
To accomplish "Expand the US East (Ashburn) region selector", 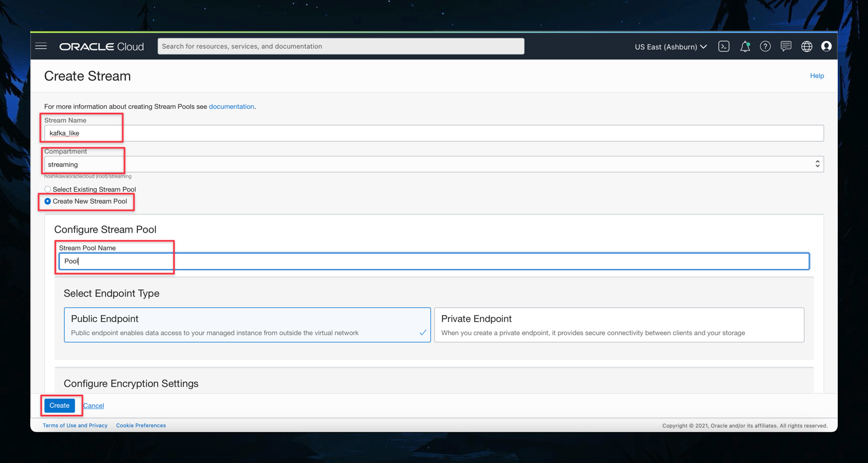I will click(671, 47).
